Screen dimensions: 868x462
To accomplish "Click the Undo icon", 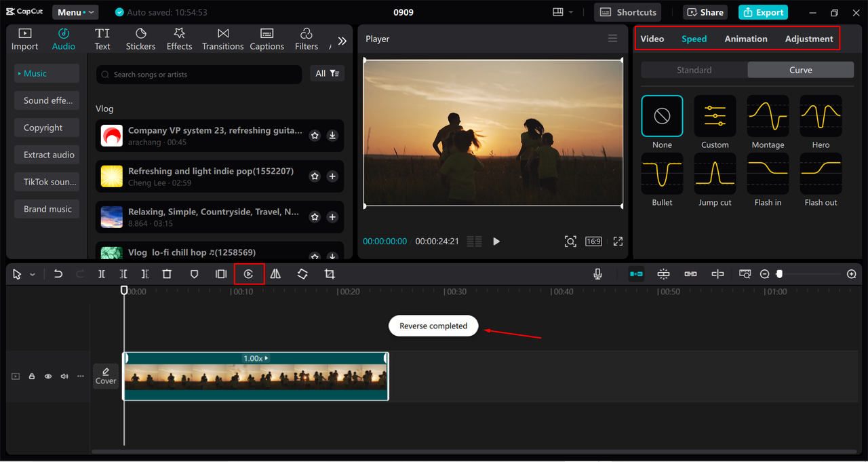I will point(58,273).
